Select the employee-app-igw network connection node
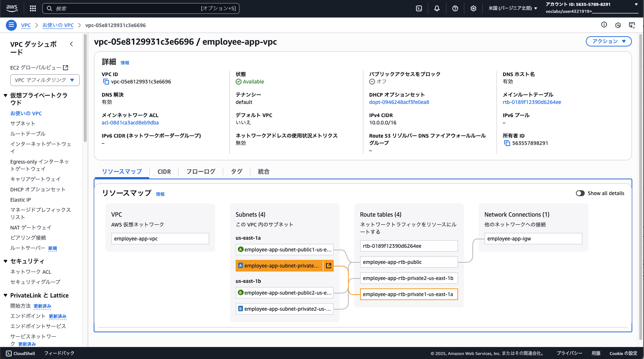Viewport: 644px width, 359px height. 533,239
